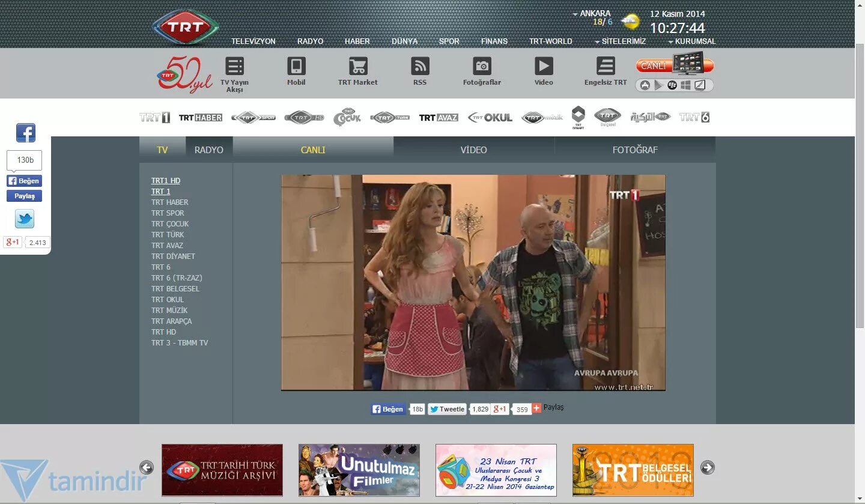The image size is (865, 504).
Task: Select the TRT Türk channel logo
Action: 390,118
